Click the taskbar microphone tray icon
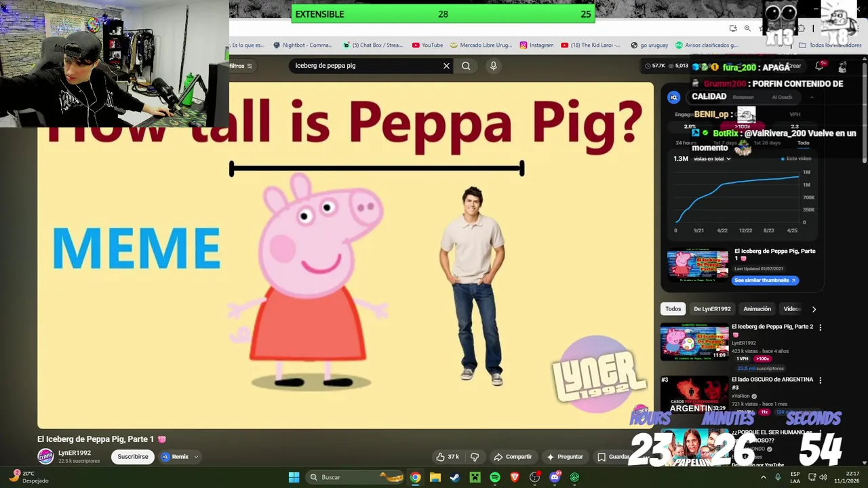 pos(778,477)
